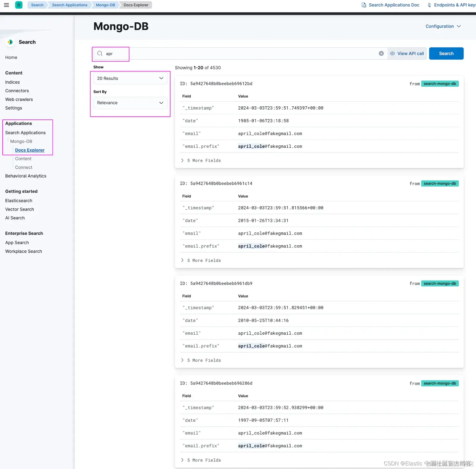Clear the search query with X icon
The height and width of the screenshot is (469, 476).
(x=381, y=54)
